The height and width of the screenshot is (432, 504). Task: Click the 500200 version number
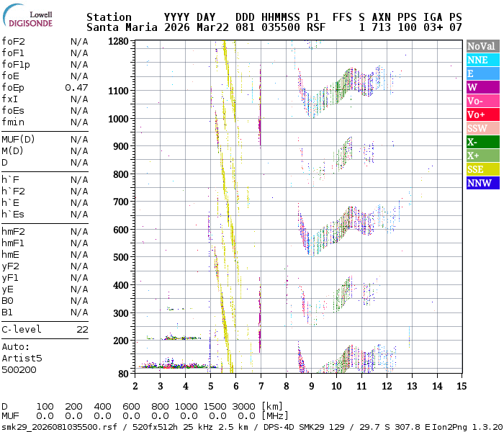point(19,369)
